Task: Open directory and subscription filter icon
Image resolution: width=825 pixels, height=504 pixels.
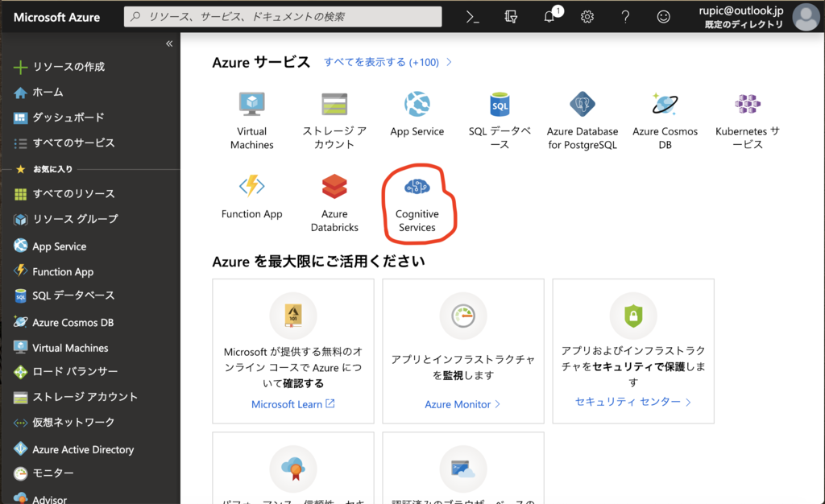Action: (x=510, y=17)
